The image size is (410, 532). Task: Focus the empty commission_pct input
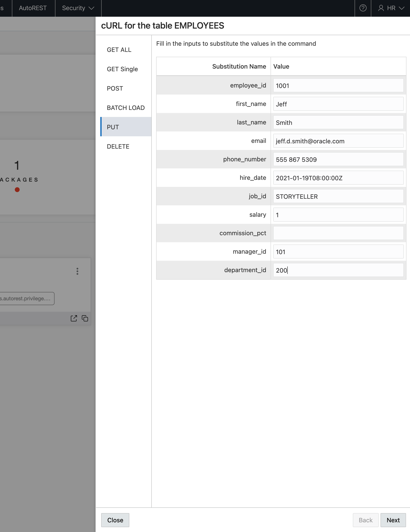pos(338,233)
